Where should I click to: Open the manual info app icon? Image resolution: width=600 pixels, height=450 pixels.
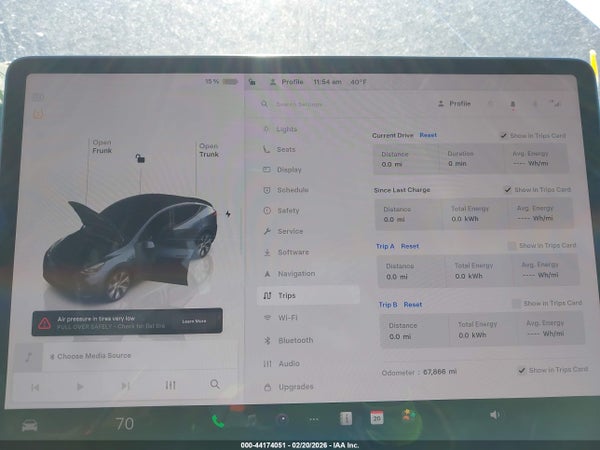coord(346,419)
